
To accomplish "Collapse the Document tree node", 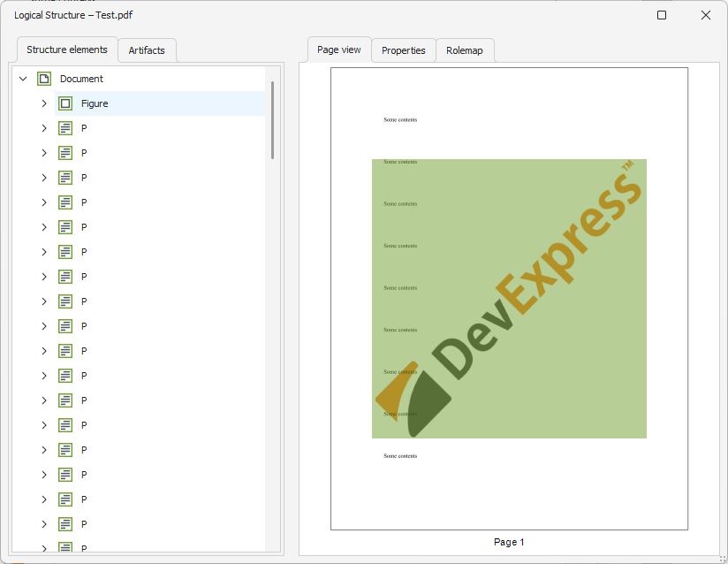I will [x=23, y=78].
